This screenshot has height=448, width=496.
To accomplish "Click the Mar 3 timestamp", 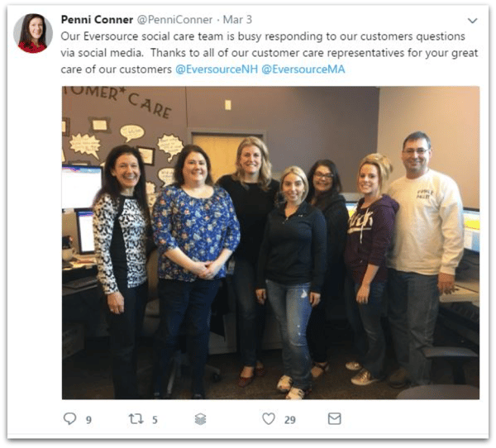I will (237, 20).
